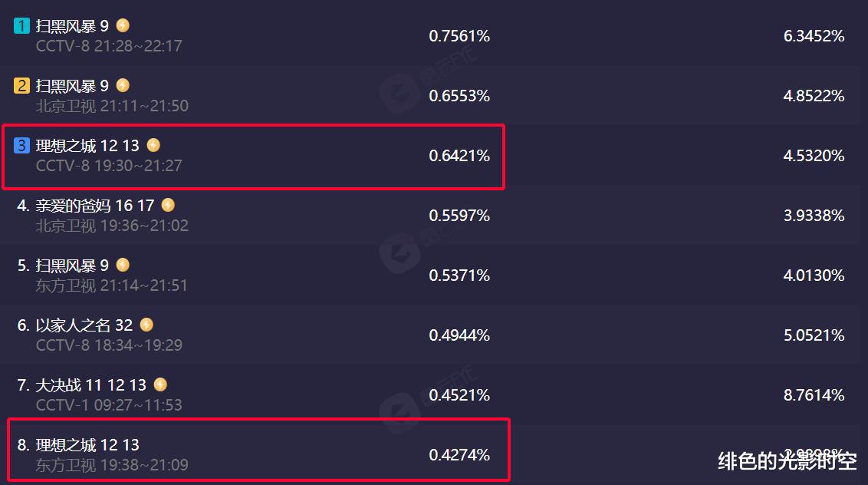The height and width of the screenshot is (485, 868).
Task: Click the teal rank 1 badge
Action: (21, 25)
